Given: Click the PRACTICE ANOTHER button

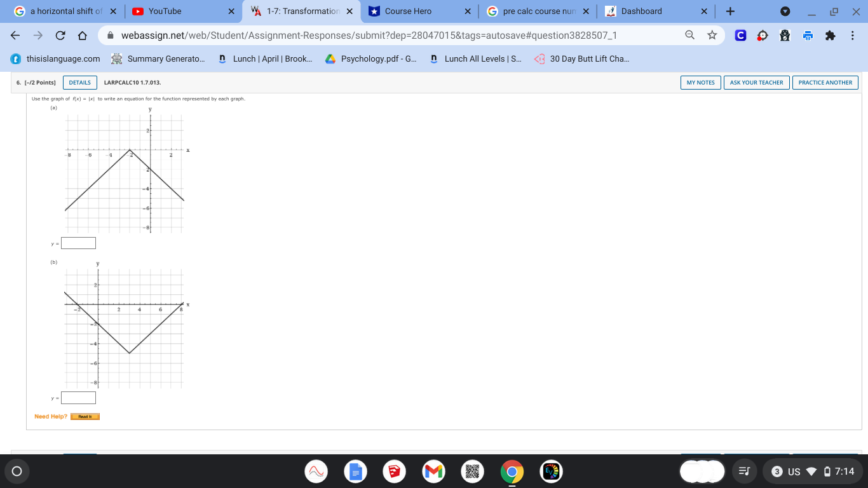Looking at the screenshot, I should coord(825,82).
